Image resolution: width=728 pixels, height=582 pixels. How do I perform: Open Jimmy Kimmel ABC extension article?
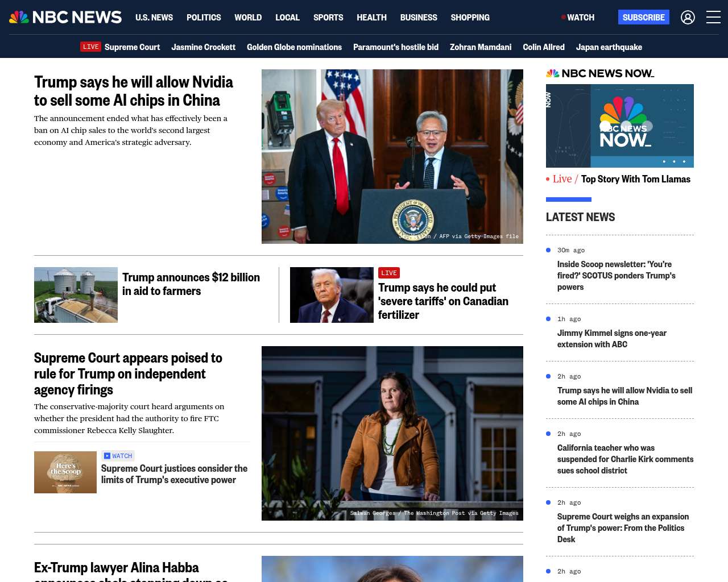click(x=611, y=339)
